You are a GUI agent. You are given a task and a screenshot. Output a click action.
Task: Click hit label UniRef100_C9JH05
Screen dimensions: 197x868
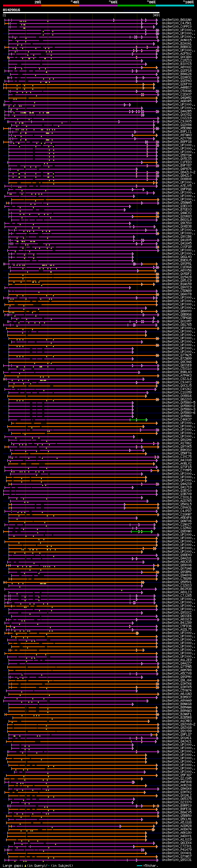click(177, 121)
